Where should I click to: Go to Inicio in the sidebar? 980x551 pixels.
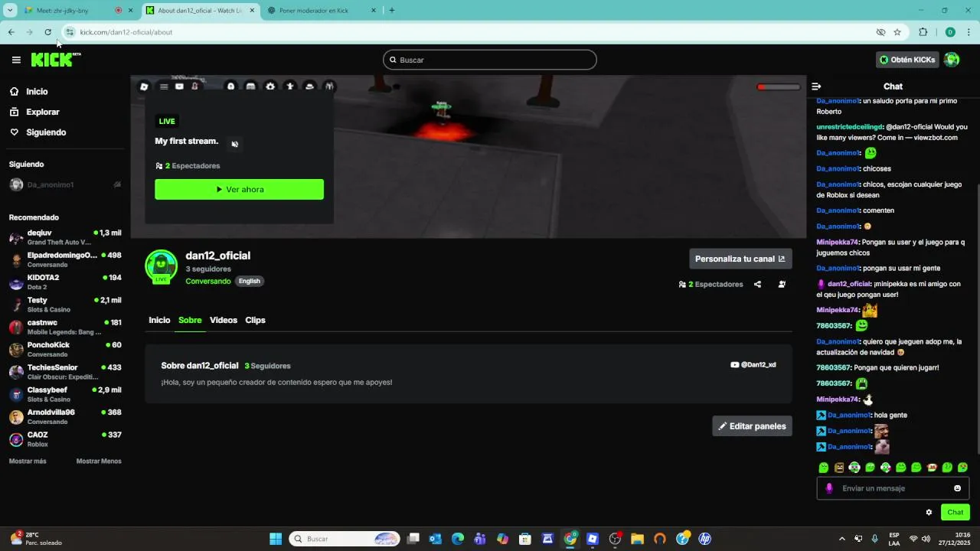[37, 92]
